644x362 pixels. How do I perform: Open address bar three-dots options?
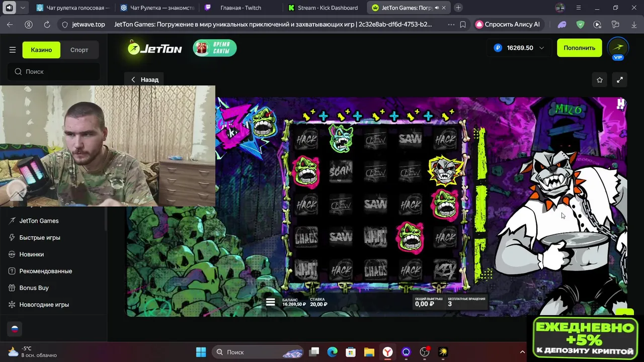pos(451,24)
